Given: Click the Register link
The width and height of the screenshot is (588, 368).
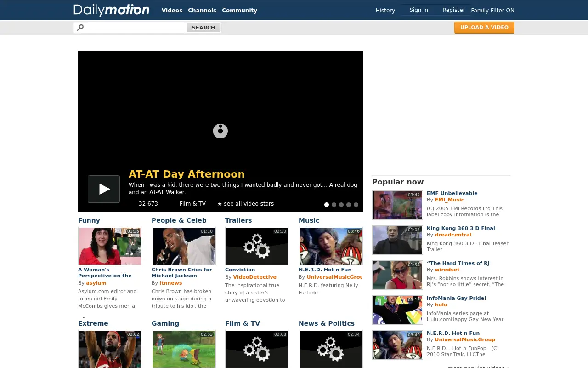Looking at the screenshot, I should point(453,10).
